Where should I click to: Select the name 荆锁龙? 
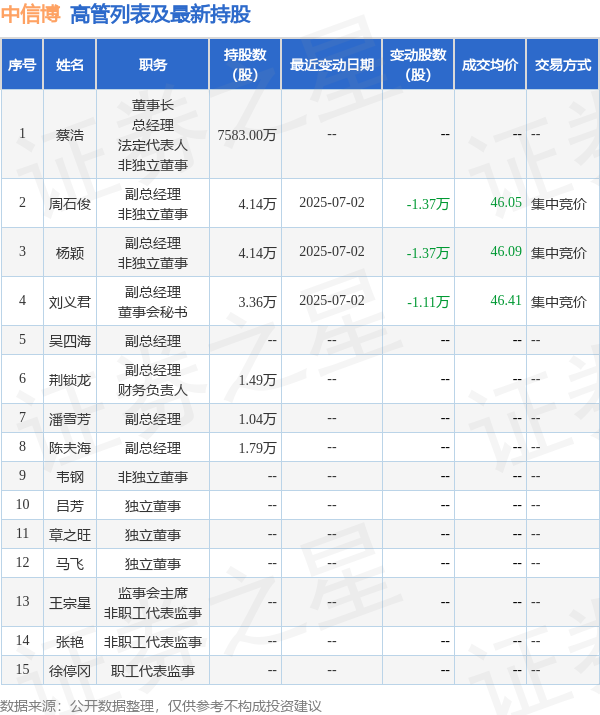coord(70,379)
